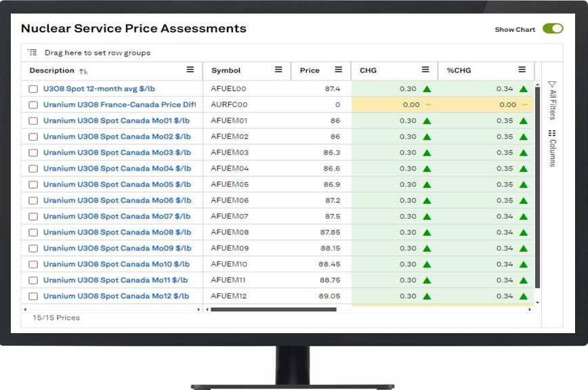Open Uranium U3O8 Spot Canada Mo01 link
Viewport: 588px width, 390px height.
click(x=117, y=121)
